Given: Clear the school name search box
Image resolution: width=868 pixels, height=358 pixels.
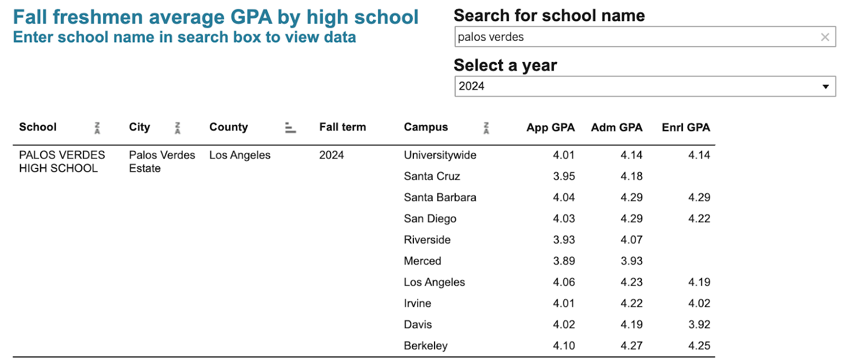Looking at the screenshot, I should click(825, 37).
